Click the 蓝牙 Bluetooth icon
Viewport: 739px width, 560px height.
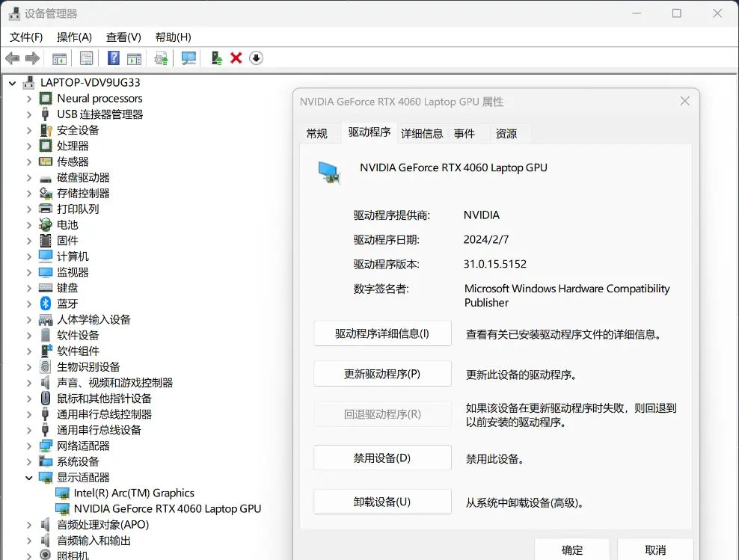coord(46,304)
